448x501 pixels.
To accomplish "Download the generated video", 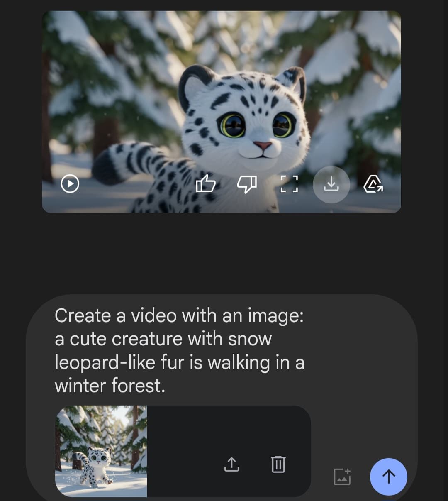I will tap(331, 184).
